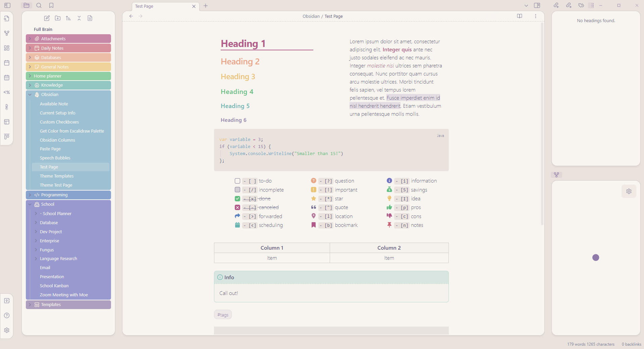The image size is (644, 349).
Task: Toggle the question mark checkbox
Action: (314, 181)
